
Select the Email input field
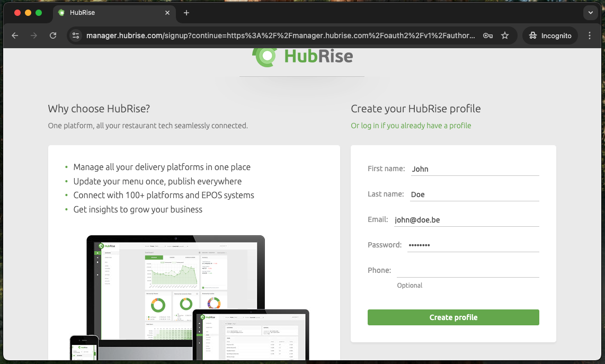pyautogui.click(x=466, y=220)
